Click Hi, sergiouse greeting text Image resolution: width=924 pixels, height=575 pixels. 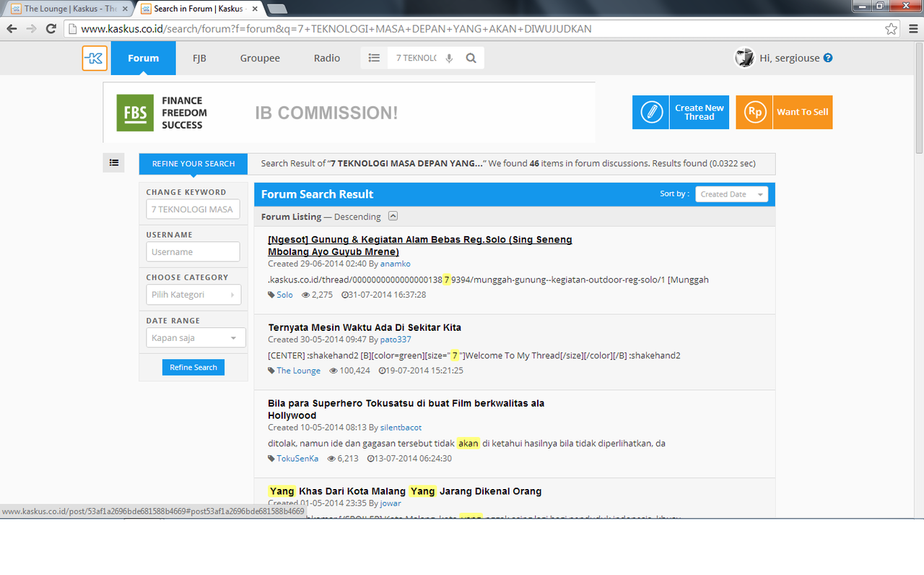[790, 58]
